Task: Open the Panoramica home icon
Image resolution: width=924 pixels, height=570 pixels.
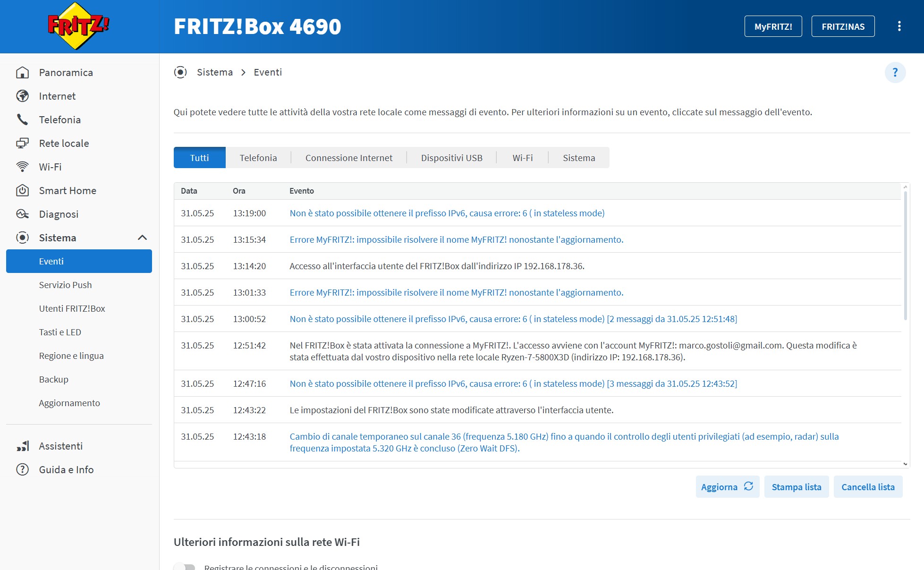Action: [22, 72]
